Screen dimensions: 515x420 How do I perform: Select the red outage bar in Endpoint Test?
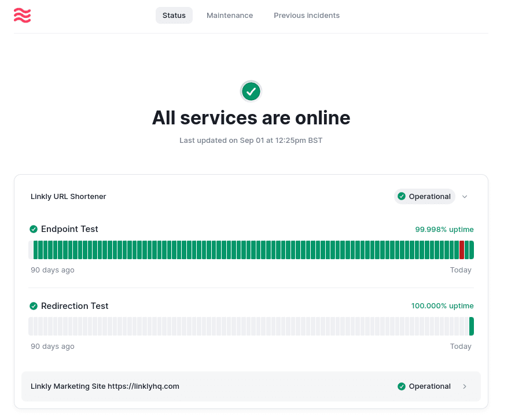[x=462, y=250]
